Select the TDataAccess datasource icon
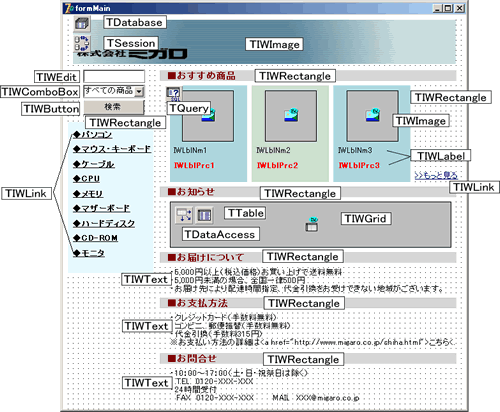The width and height of the screenshot is (500, 412). pos(184,215)
